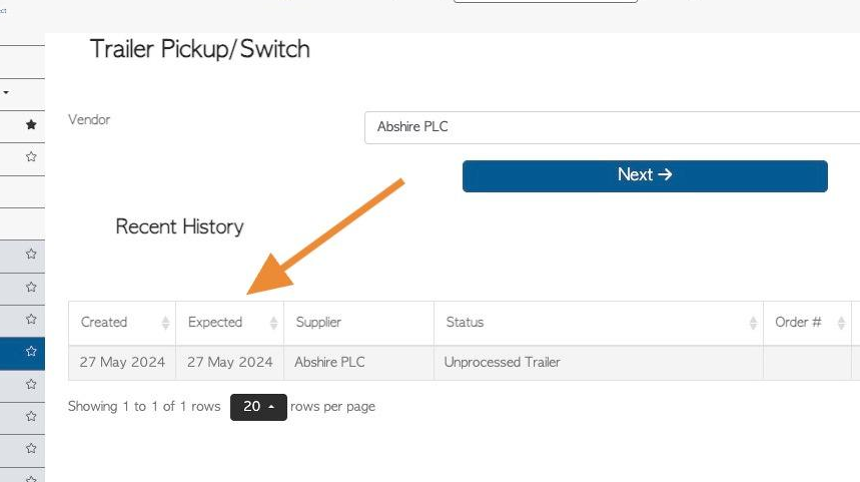Favorite the star just below the blue highlighted row
860x482 pixels.
(x=31, y=384)
